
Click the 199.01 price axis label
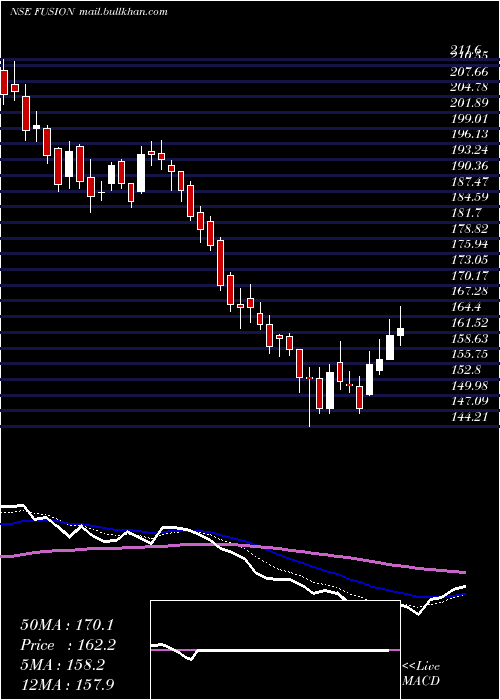pos(469,118)
